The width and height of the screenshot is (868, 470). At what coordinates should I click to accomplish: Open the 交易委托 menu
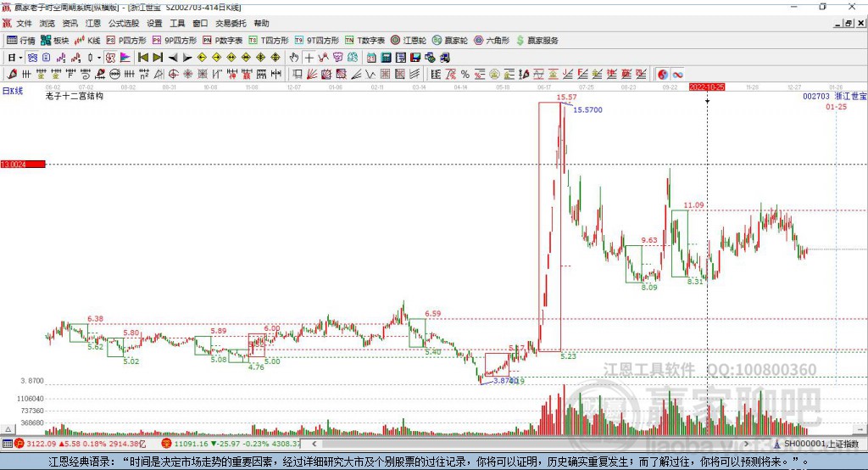click(231, 23)
